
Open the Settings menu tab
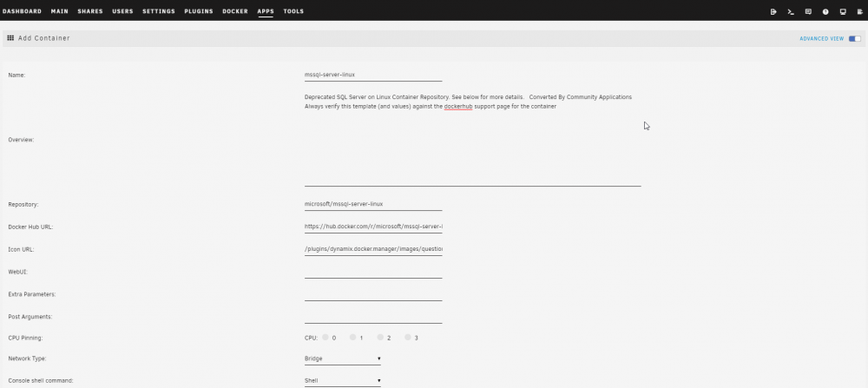pyautogui.click(x=159, y=11)
